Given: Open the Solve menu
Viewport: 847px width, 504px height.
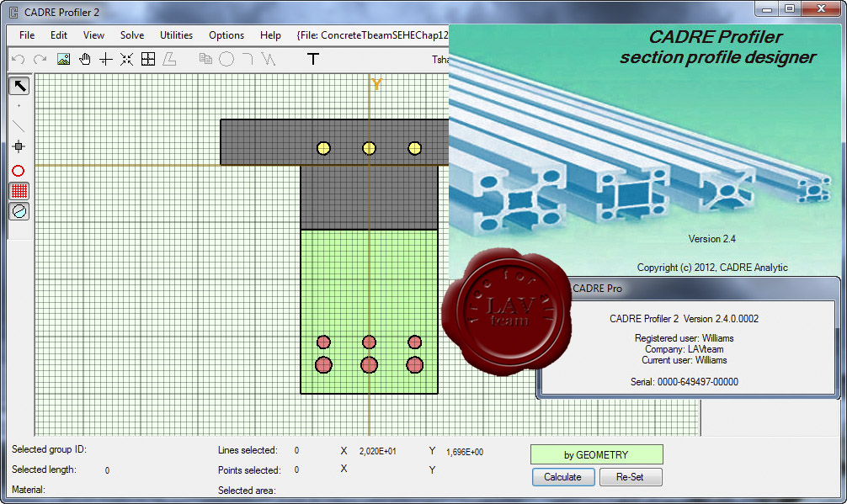Looking at the screenshot, I should 132,35.
